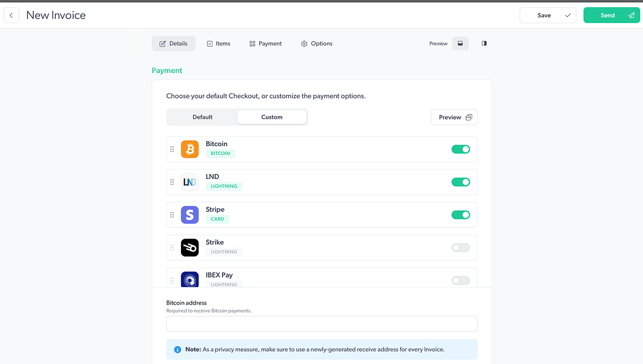Image resolution: width=643 pixels, height=364 pixels.
Task: Focus the Bitcoin address input field
Action: pos(322,324)
